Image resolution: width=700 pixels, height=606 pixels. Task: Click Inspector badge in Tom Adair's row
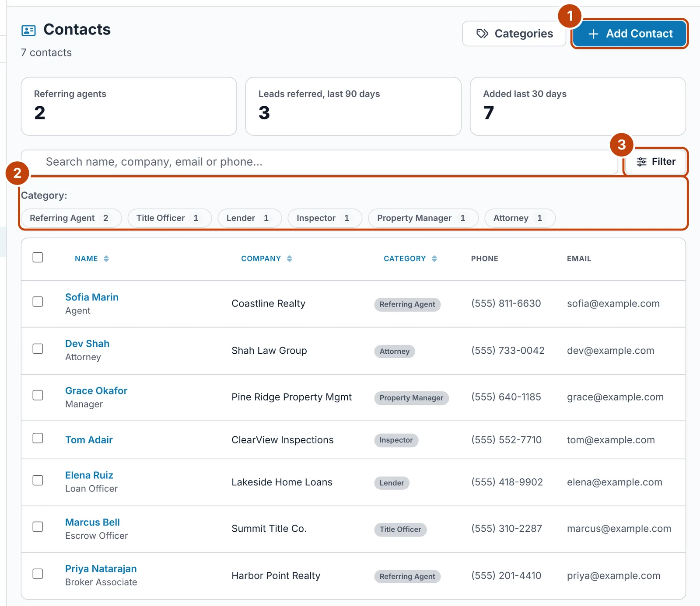(x=396, y=440)
